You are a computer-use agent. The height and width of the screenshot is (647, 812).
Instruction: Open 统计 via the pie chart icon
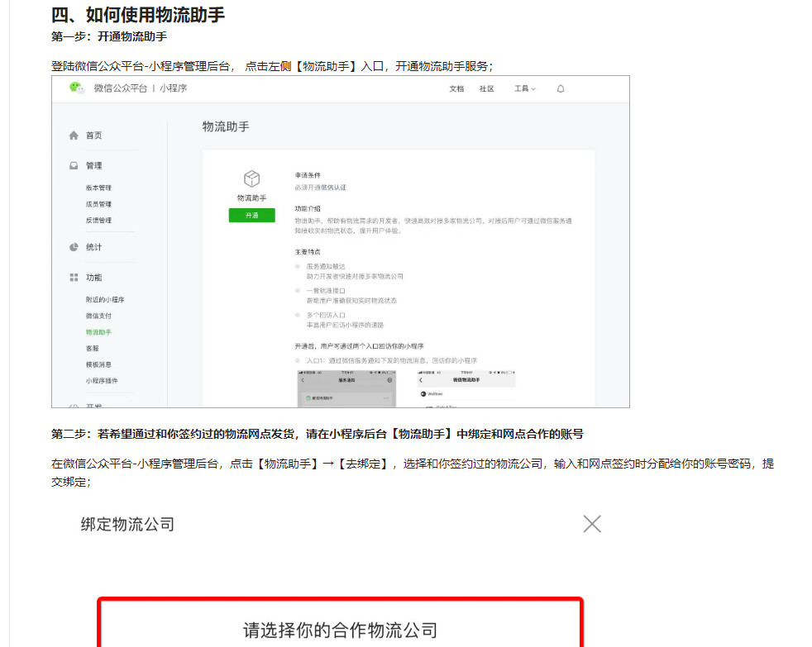pyautogui.click(x=74, y=247)
